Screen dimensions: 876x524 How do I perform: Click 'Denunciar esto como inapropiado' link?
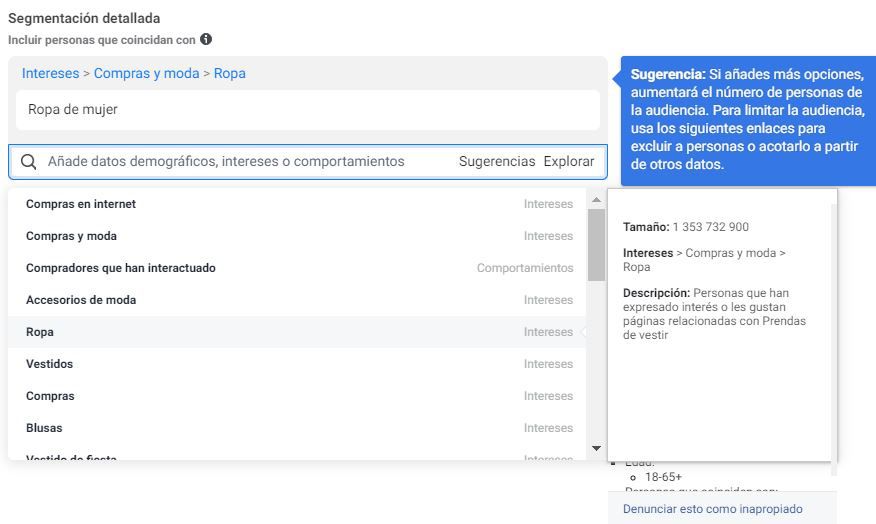point(712,509)
